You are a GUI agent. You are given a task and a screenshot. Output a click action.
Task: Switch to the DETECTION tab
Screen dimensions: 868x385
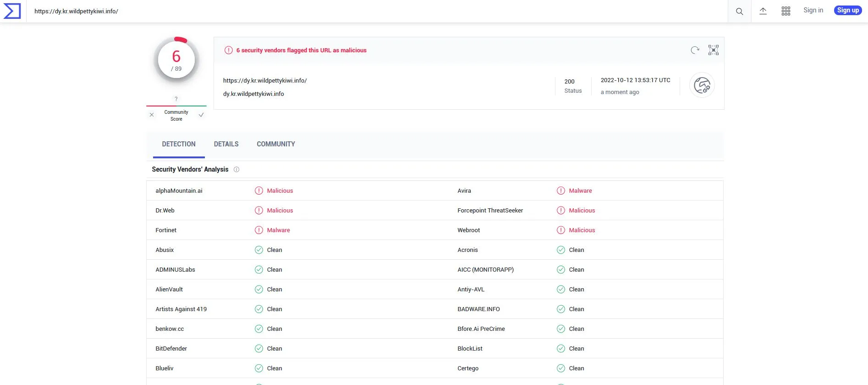pos(179,144)
